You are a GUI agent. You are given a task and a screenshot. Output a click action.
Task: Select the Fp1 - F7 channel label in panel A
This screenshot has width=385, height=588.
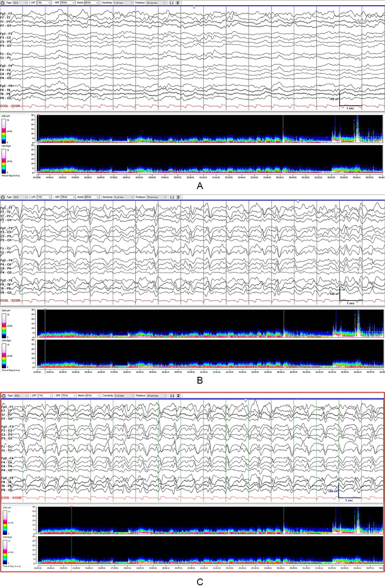click(6, 14)
